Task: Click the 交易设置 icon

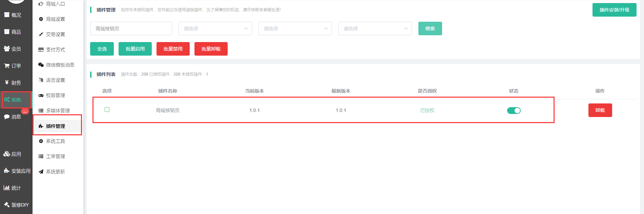Action: (41, 34)
